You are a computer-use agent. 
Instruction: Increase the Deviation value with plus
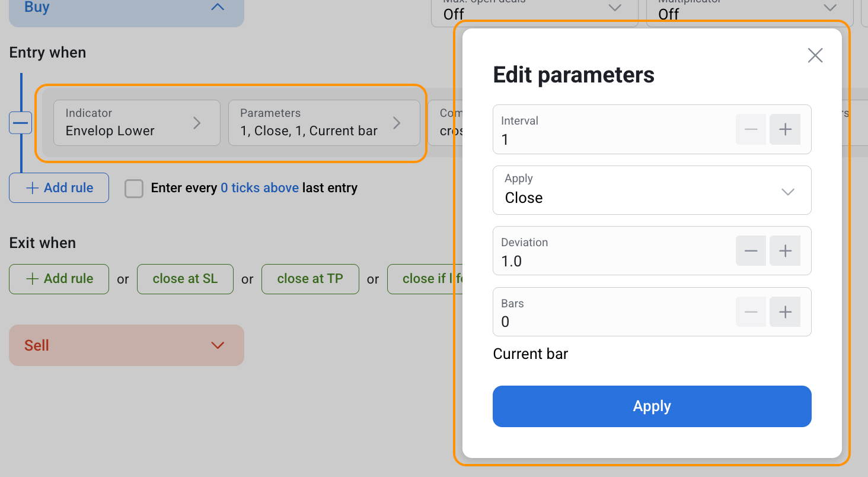tap(785, 251)
